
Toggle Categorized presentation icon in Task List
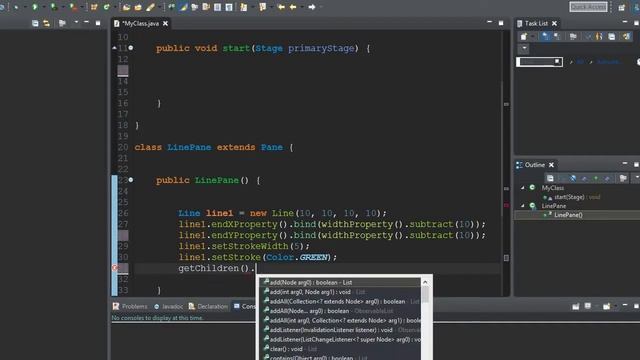coord(546,37)
